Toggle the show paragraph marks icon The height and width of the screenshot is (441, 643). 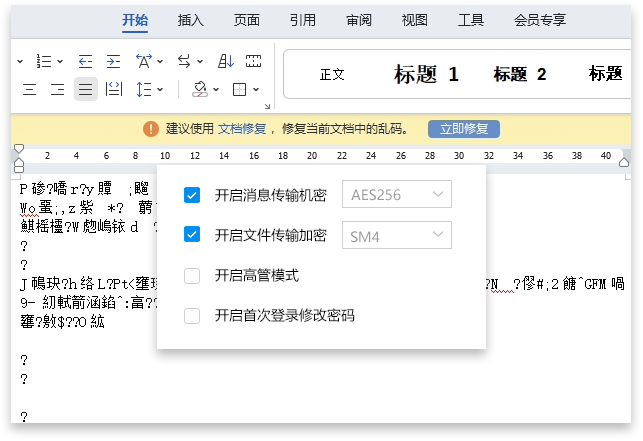click(253, 61)
